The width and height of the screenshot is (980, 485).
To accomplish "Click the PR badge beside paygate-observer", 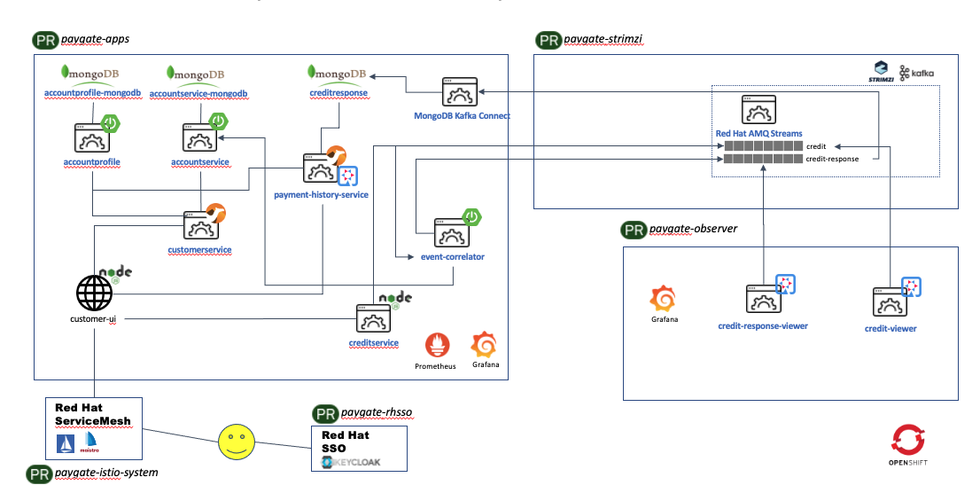I will point(634,230).
